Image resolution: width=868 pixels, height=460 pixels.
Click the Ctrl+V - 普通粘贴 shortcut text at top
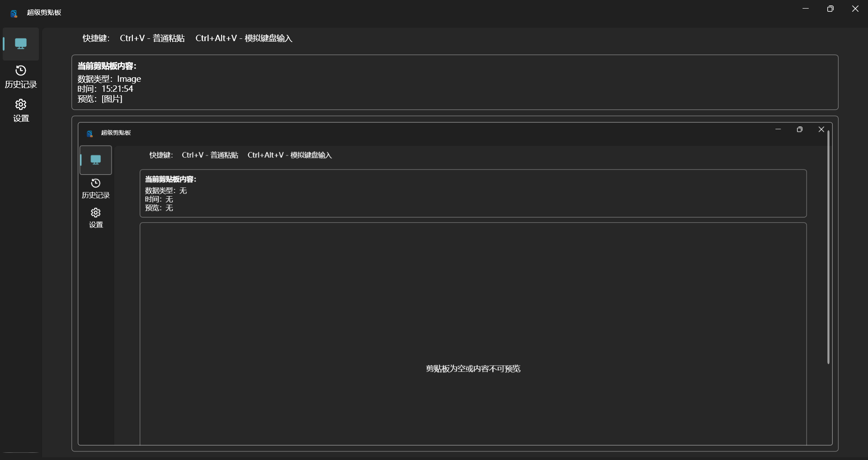(x=152, y=38)
